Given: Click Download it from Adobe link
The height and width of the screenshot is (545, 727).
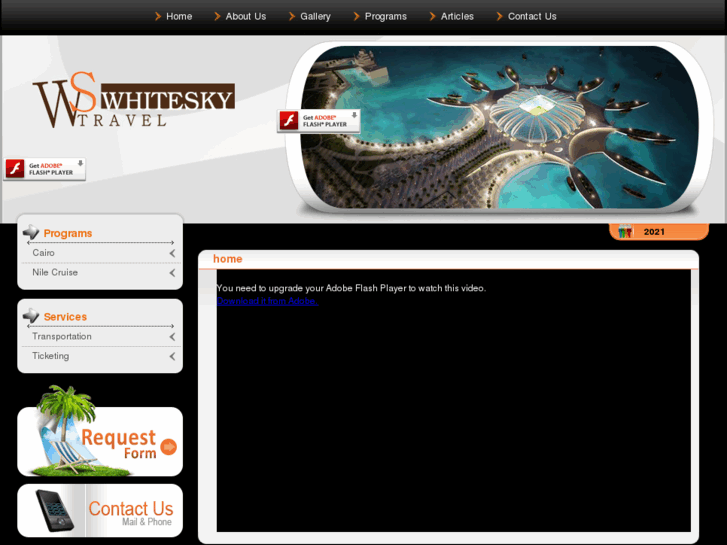Looking at the screenshot, I should click(x=268, y=301).
